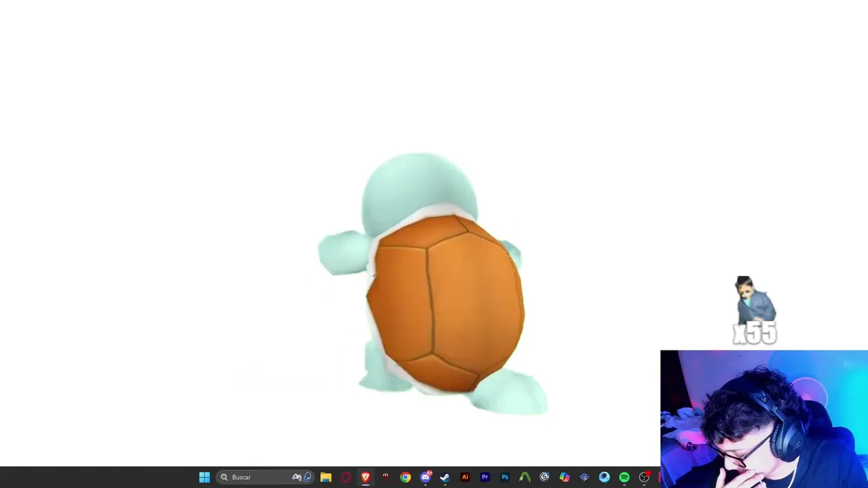This screenshot has width=868, height=488.
Task: Open File Explorer from taskbar
Action: click(326, 477)
